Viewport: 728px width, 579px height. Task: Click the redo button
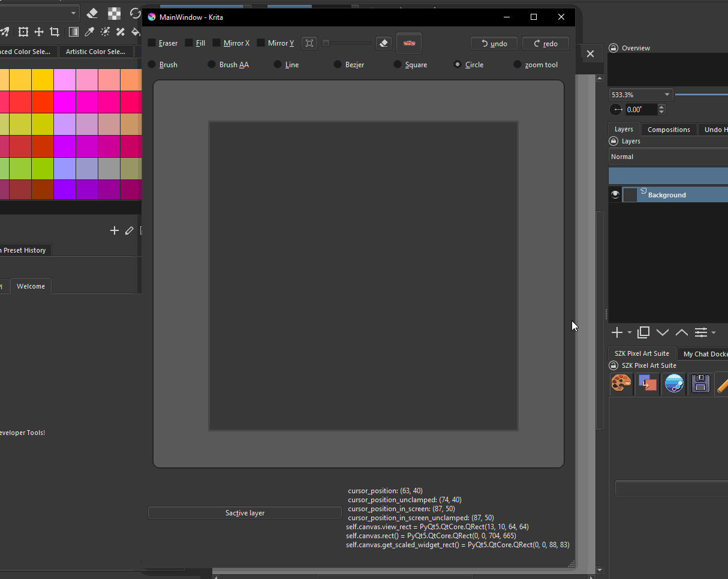coord(546,43)
